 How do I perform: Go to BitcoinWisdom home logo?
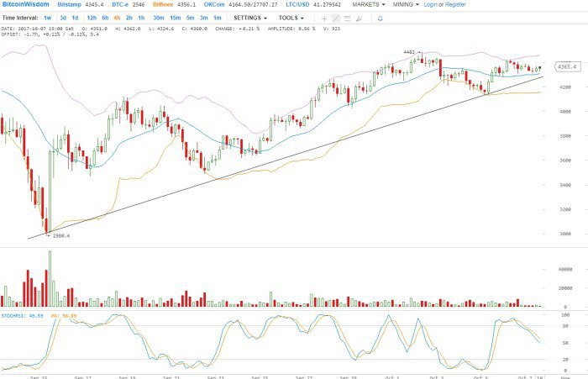(25, 4)
